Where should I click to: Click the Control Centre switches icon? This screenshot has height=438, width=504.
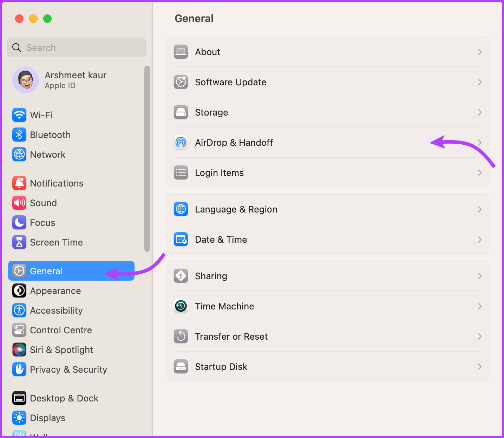pyautogui.click(x=19, y=330)
